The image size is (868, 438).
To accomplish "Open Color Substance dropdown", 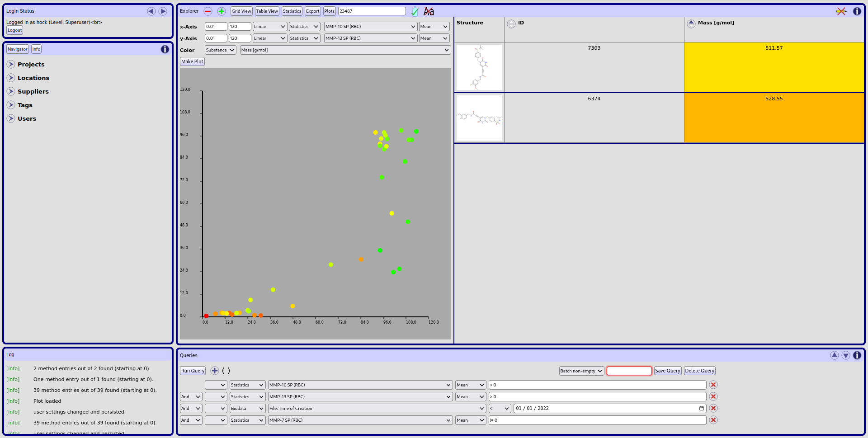I will [221, 50].
